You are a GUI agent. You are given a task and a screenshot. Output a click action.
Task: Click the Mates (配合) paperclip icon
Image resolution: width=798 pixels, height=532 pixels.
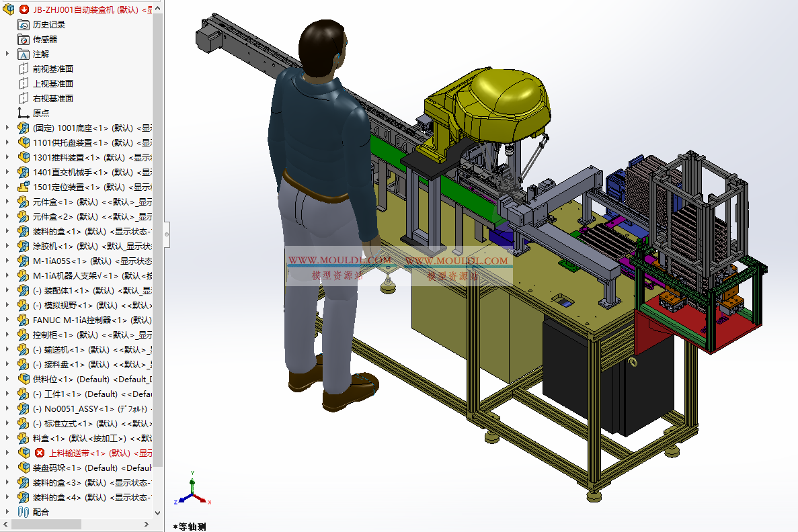[x=24, y=512]
